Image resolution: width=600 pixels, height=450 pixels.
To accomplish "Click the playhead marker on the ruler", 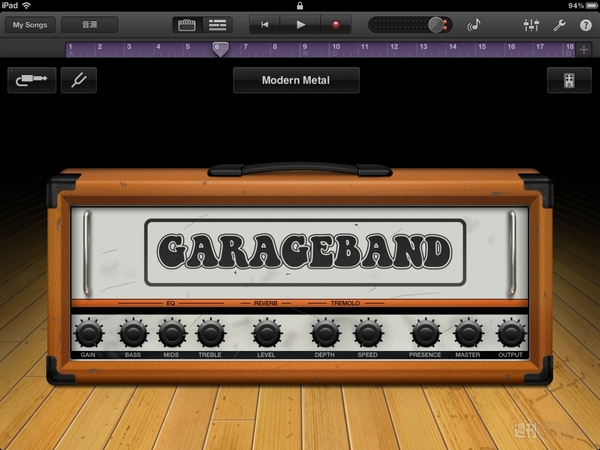I will pos(220,48).
